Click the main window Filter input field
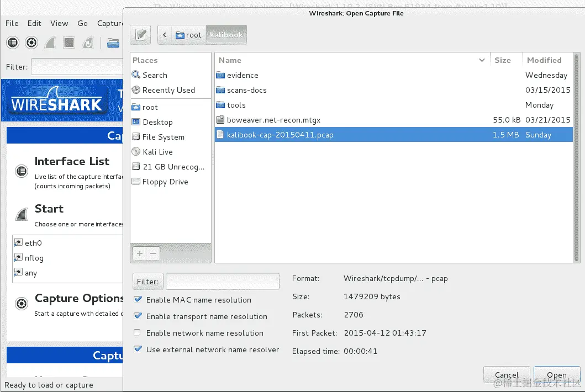Viewport: 585px width, 392px height. point(77,67)
